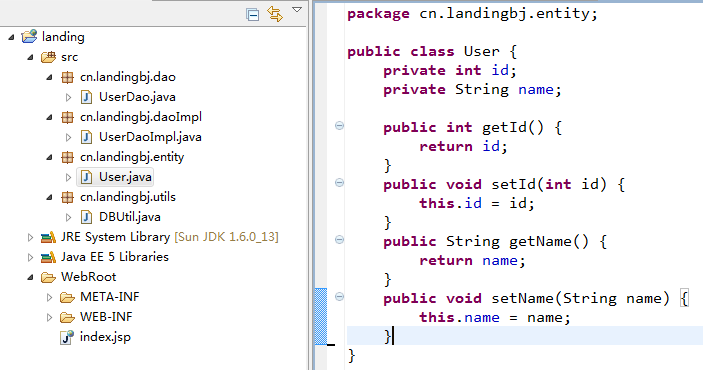Click the cn.landingbj.entity package icon

[x=67, y=157]
